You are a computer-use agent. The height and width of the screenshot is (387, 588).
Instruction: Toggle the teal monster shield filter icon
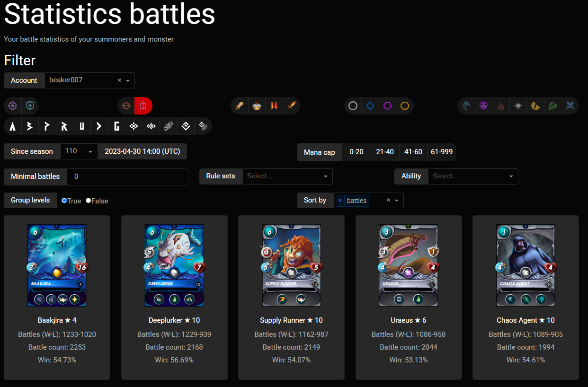click(x=30, y=106)
